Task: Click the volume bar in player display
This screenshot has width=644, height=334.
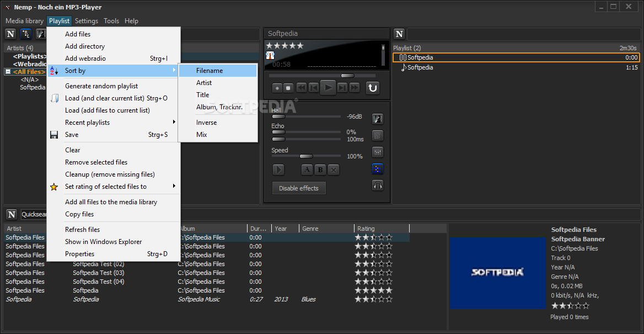Action: pyautogui.click(x=383, y=55)
